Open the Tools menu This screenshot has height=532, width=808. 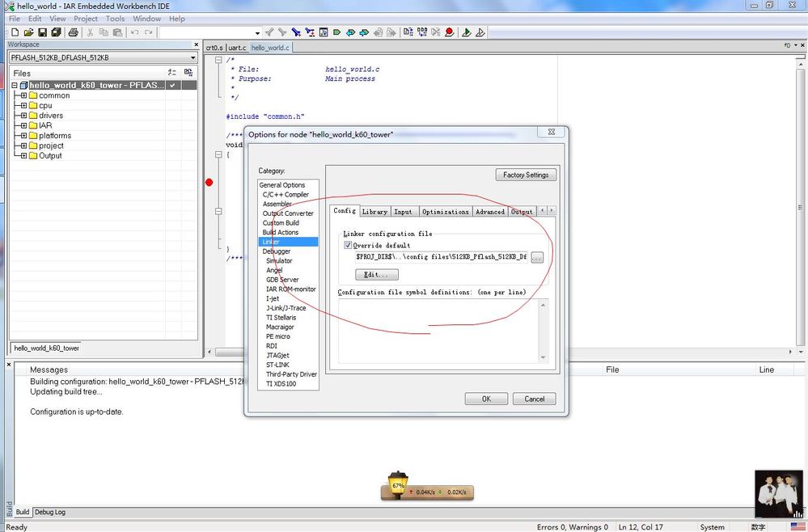pyautogui.click(x=115, y=19)
